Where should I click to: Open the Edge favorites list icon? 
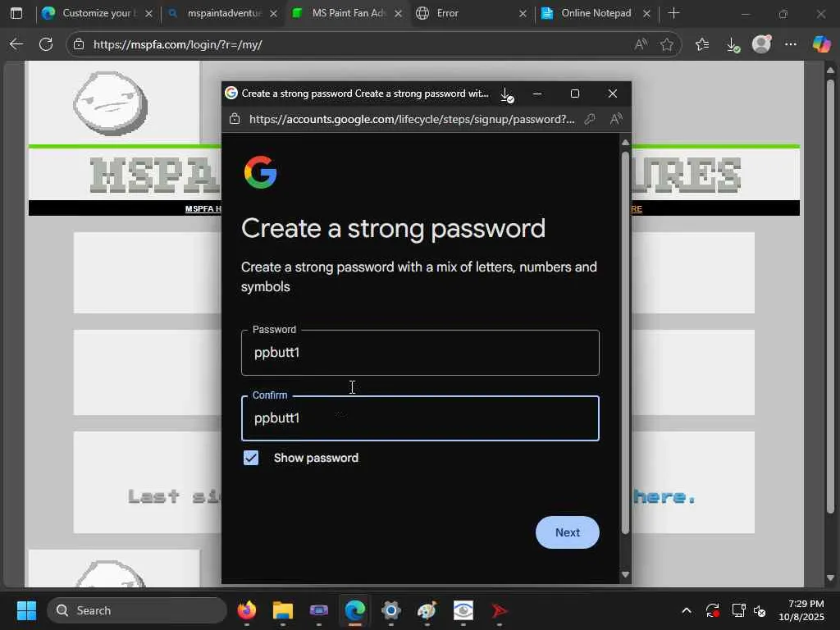click(x=702, y=44)
